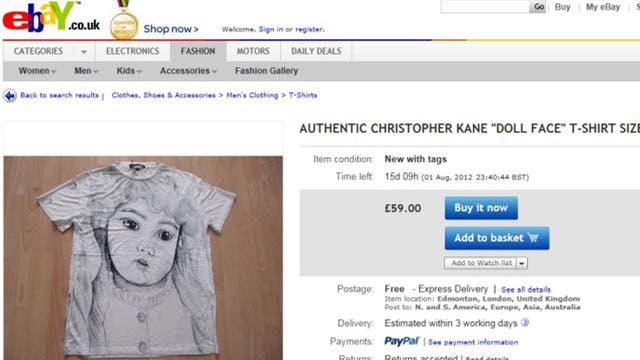Click the Go search button

tap(538, 7)
